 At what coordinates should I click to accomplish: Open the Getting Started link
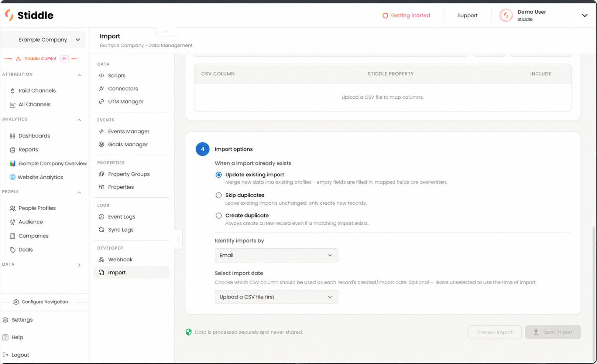pos(406,15)
